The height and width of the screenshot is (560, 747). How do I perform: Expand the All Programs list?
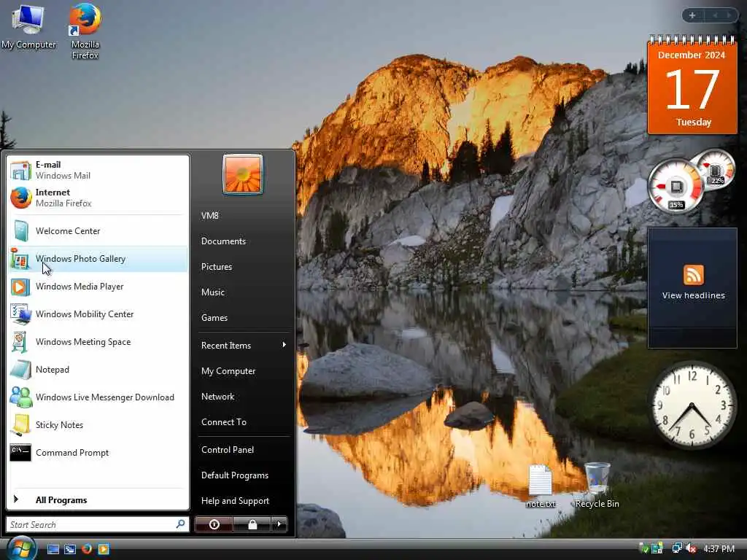point(98,500)
